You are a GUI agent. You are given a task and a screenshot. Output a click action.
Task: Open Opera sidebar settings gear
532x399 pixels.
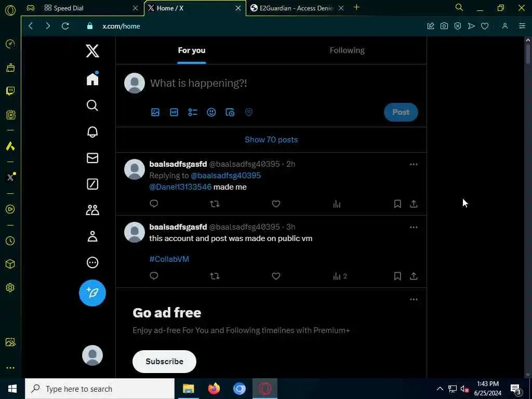[10, 287]
